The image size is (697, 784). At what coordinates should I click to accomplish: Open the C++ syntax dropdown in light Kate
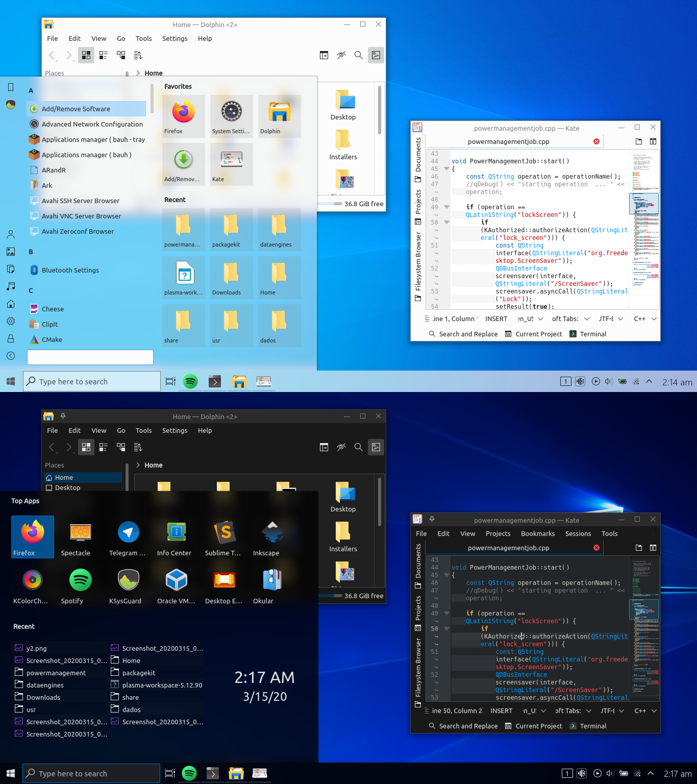644,318
